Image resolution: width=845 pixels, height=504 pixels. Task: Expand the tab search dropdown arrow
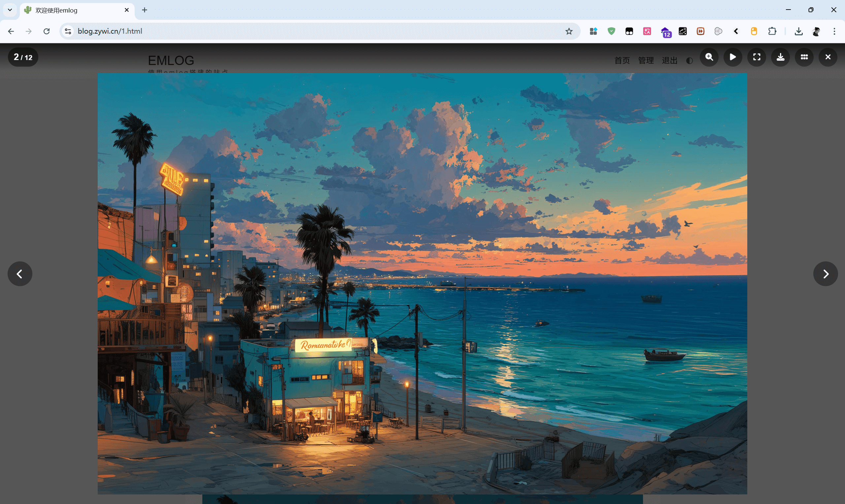point(10,10)
